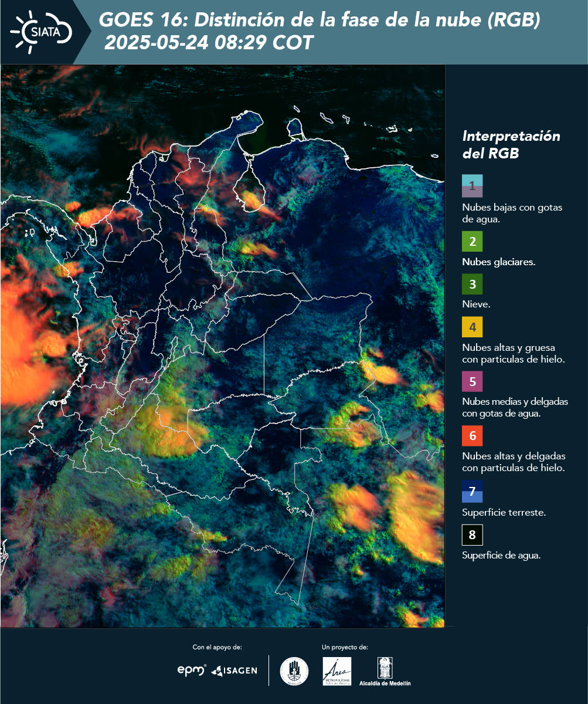Select magenta legend swatch number 5
This screenshot has height=704, width=588.
pyautogui.click(x=472, y=381)
